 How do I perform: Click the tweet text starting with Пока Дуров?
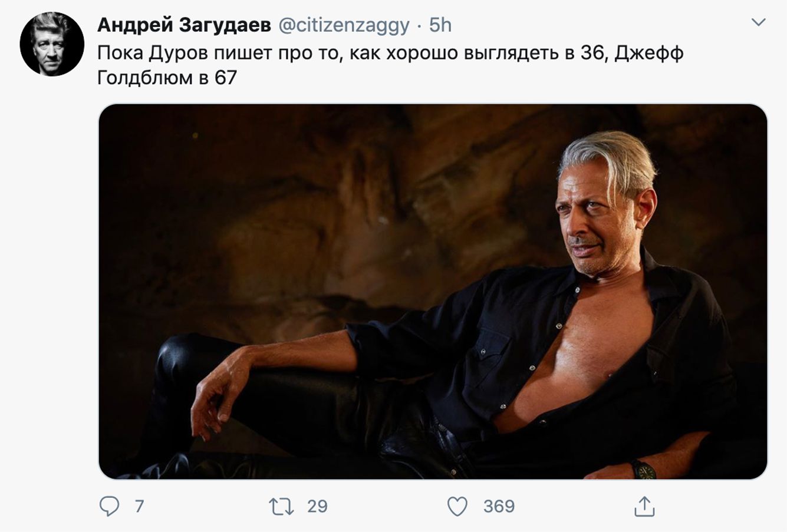tap(390, 65)
